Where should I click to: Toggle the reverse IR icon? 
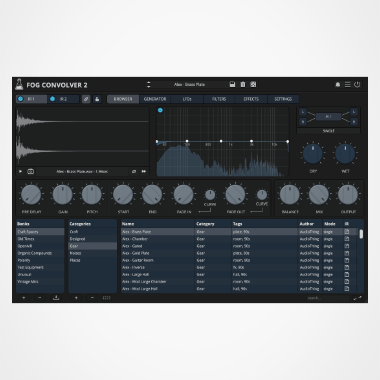pos(134,171)
